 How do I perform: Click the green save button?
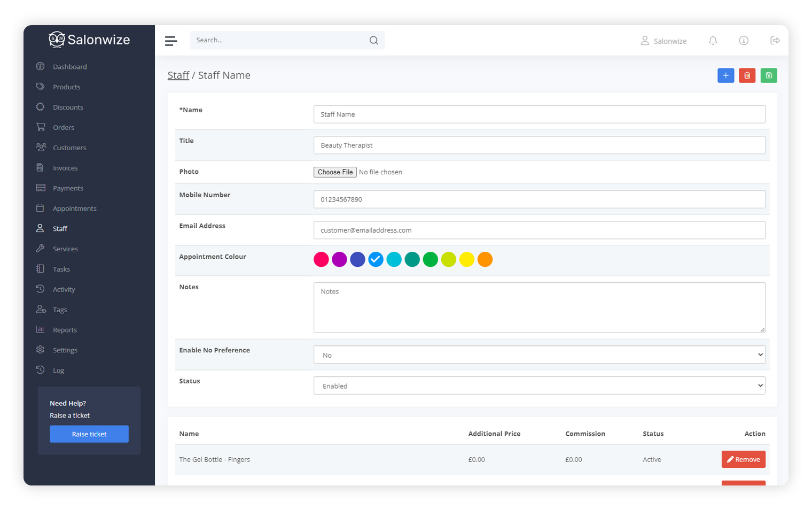tap(768, 75)
